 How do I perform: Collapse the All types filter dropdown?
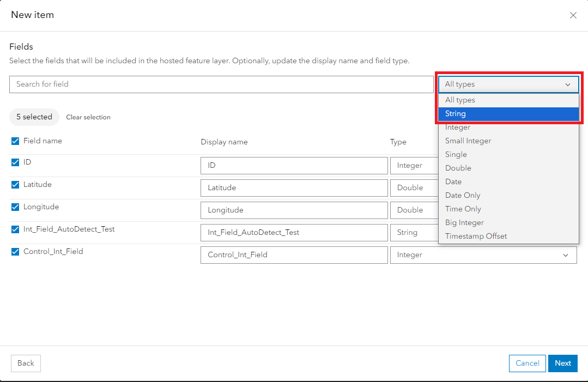(x=508, y=84)
